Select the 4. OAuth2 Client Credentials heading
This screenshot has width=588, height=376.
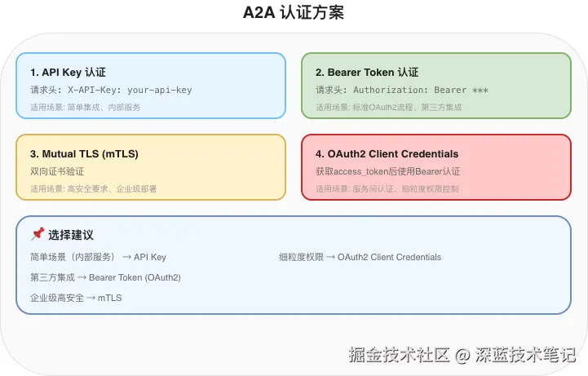(x=387, y=154)
